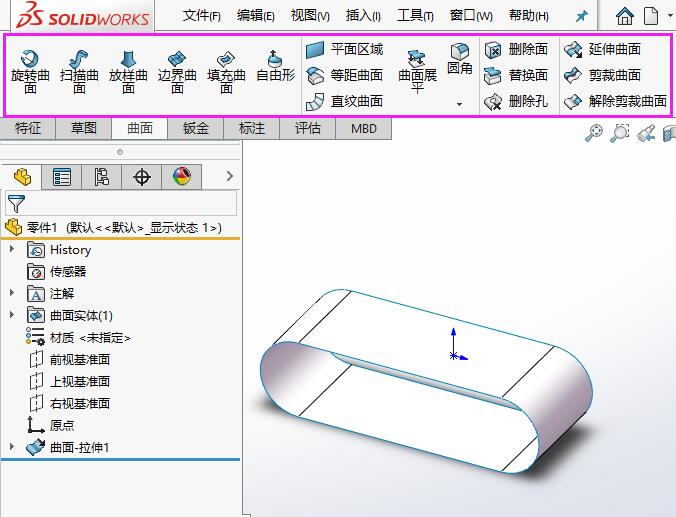Select the 前视基准面 plane
This screenshot has height=517, width=676.
(69, 360)
